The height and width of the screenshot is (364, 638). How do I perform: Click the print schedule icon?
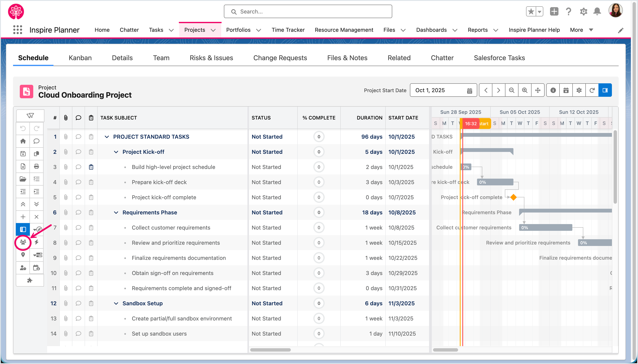[x=36, y=166]
